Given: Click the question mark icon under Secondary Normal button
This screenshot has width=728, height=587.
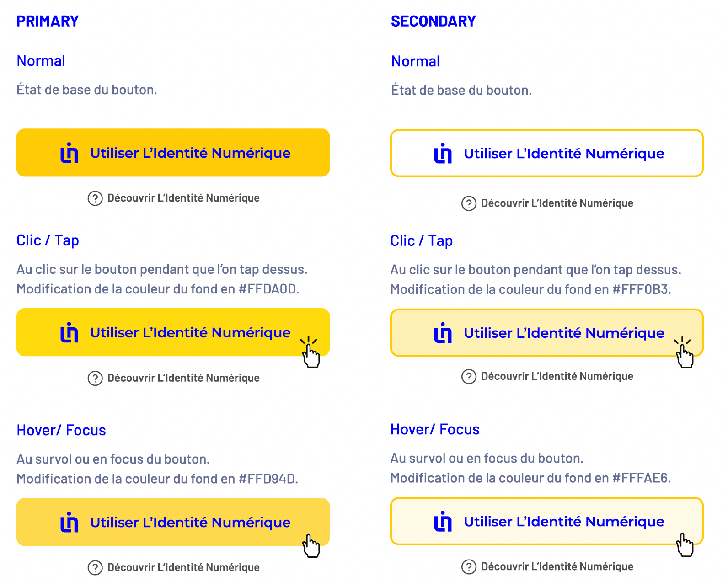Looking at the screenshot, I should coord(469,203).
